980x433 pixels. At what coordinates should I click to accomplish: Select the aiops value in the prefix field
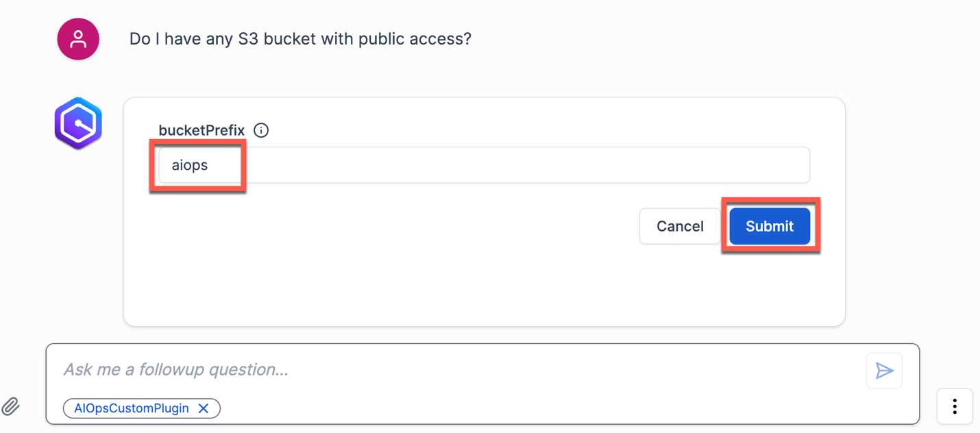[191, 164]
